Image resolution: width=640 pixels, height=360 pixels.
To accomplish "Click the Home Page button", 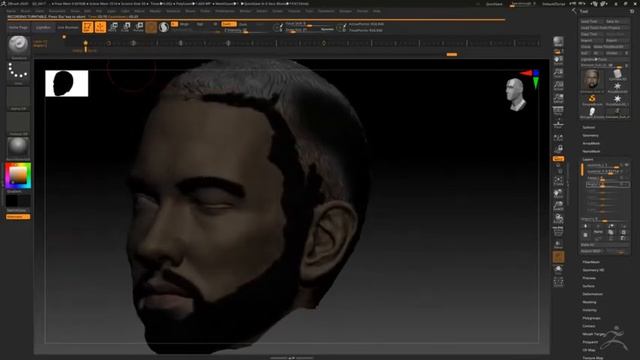I will 18,27.
